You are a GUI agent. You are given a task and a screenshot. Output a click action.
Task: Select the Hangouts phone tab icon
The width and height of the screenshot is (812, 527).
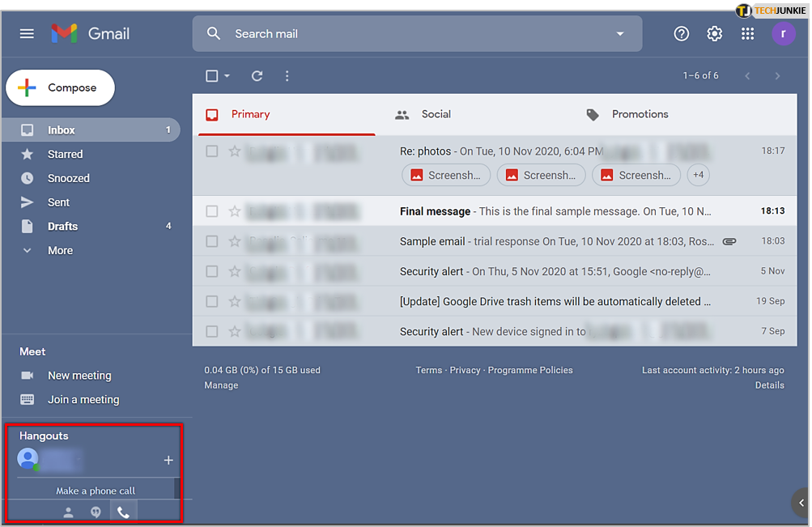(123, 511)
